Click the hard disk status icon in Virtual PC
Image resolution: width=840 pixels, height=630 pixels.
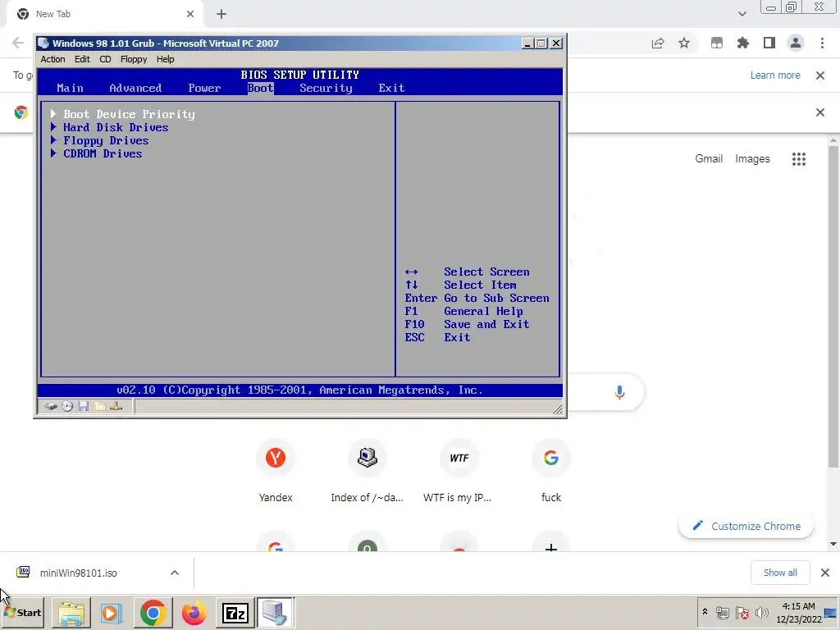coord(51,407)
